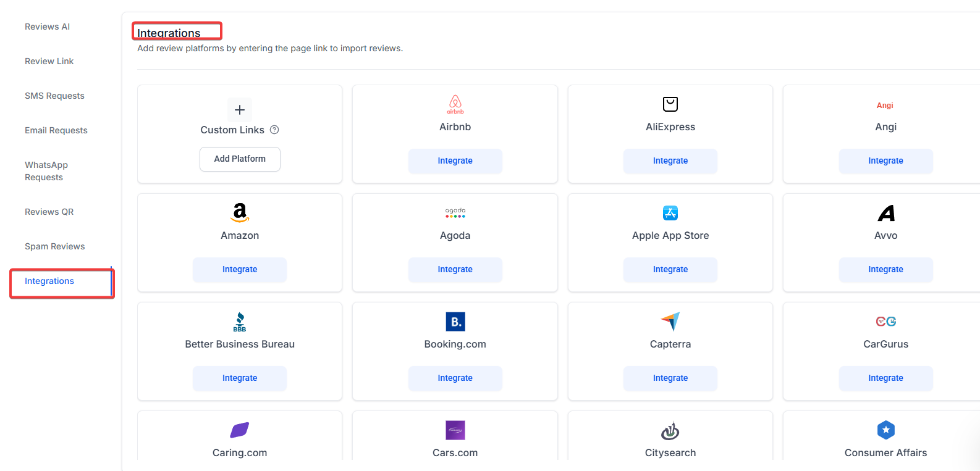
Task: Go to Email Requests in the sidebar
Action: click(56, 130)
